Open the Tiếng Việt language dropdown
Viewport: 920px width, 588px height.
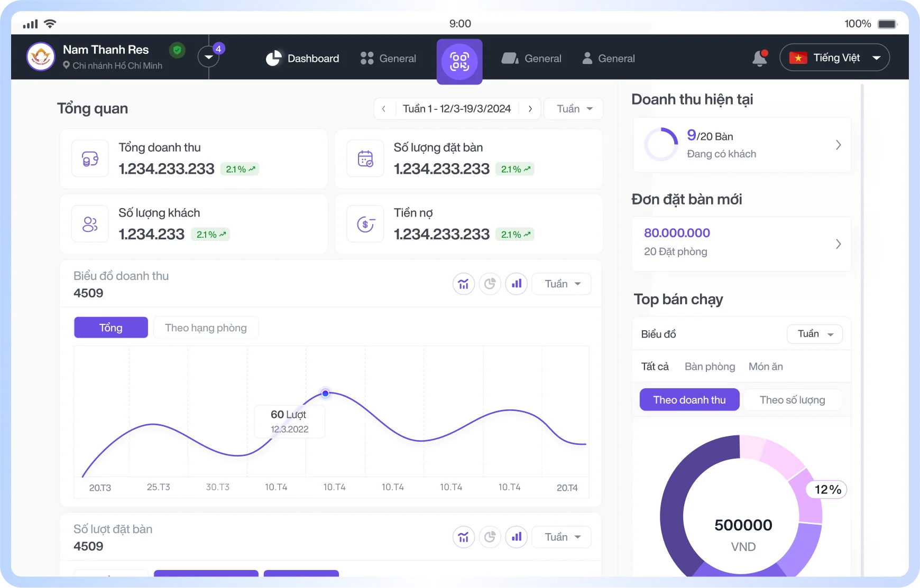tap(834, 58)
